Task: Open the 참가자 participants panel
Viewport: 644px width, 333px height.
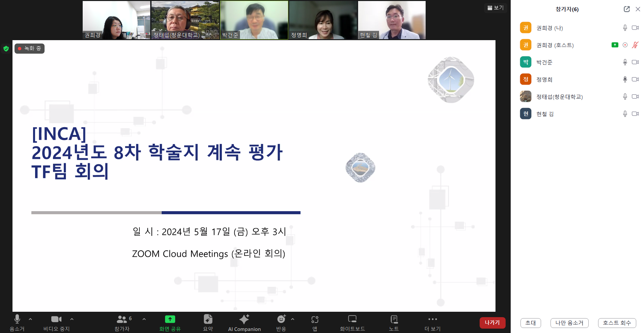Action: pos(122,323)
